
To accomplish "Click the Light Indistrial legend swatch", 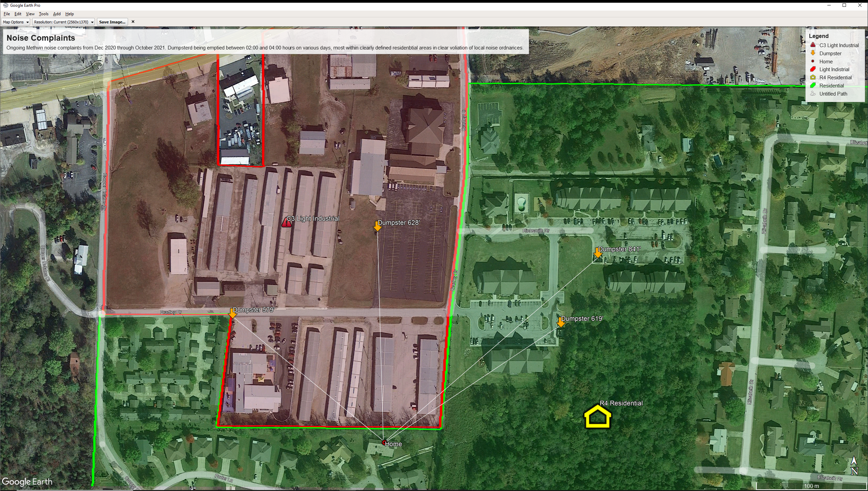I will tap(813, 69).
